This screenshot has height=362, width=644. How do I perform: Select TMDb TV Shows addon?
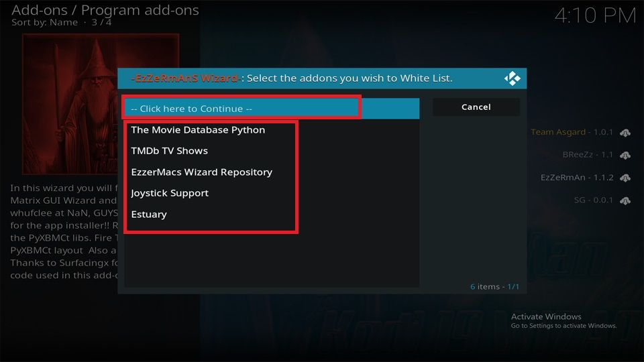point(272,151)
